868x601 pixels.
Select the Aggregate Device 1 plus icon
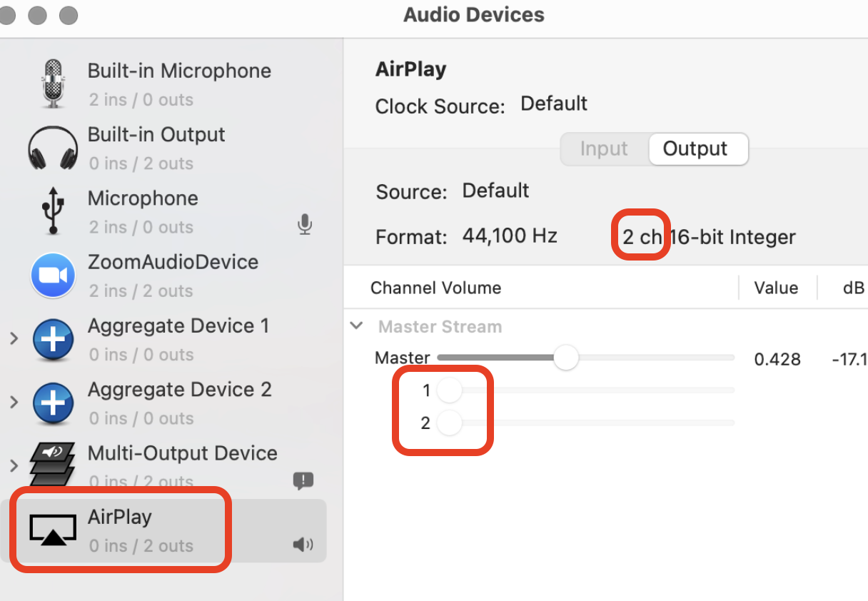(54, 340)
